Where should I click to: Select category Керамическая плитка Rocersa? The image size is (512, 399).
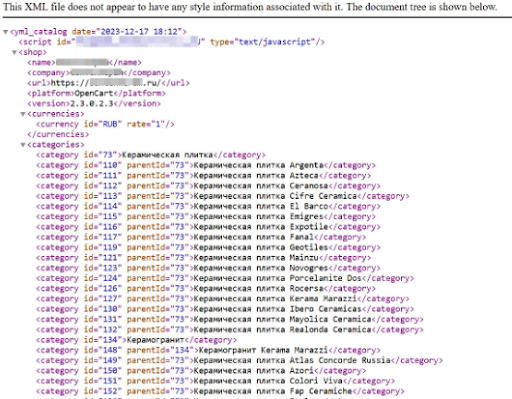(x=206, y=289)
